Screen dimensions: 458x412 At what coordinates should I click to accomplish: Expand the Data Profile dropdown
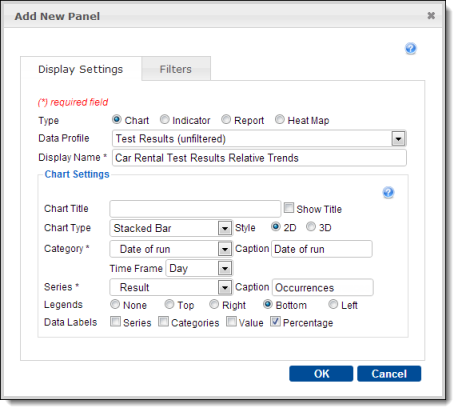(x=398, y=138)
